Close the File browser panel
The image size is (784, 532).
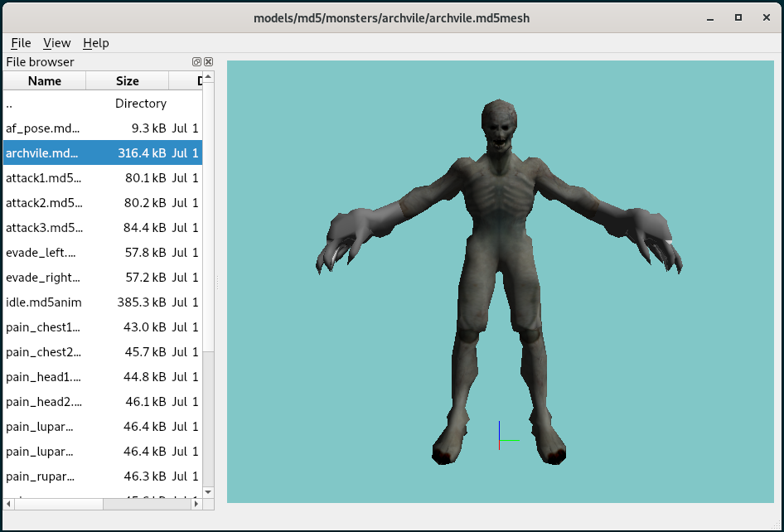(x=209, y=61)
